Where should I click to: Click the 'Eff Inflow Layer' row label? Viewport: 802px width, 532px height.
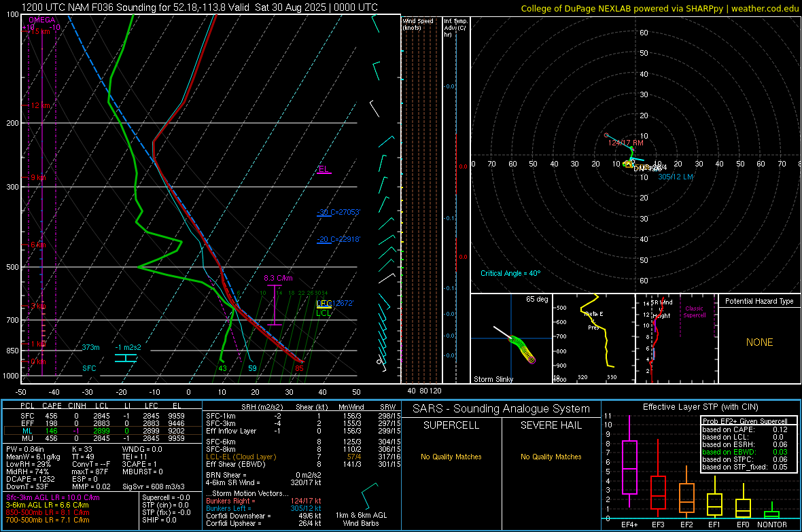pyautogui.click(x=232, y=431)
